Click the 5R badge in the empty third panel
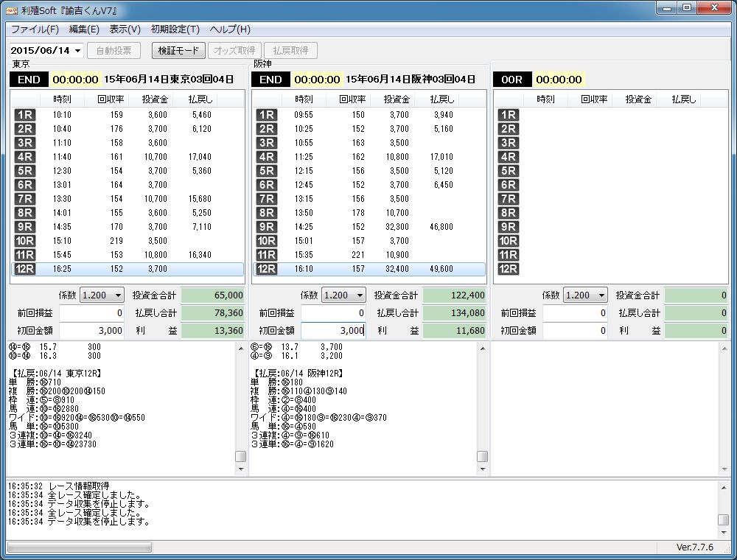 point(508,171)
